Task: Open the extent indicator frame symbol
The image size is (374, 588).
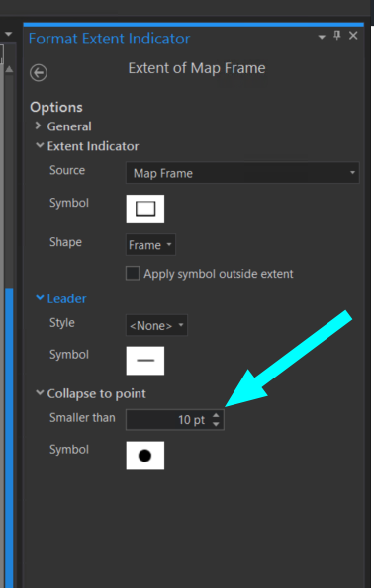Action: point(145,209)
